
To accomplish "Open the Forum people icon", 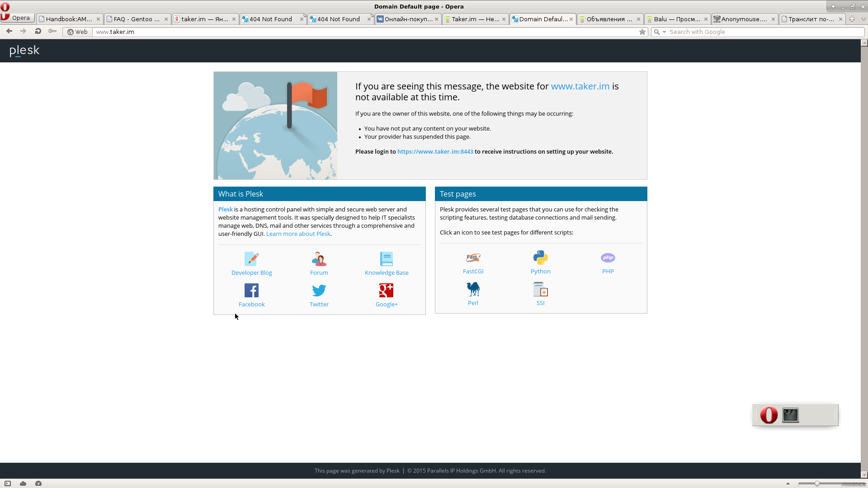I will coord(319,259).
